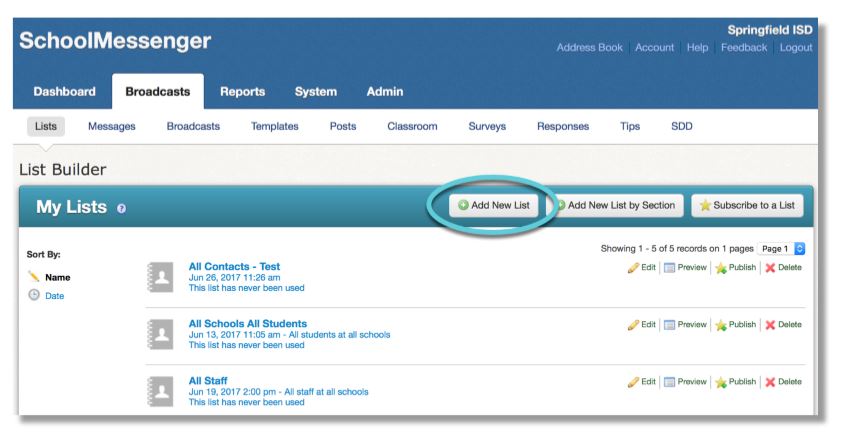The image size is (858, 440).
Task: Open the Help link in header
Action: point(697,48)
